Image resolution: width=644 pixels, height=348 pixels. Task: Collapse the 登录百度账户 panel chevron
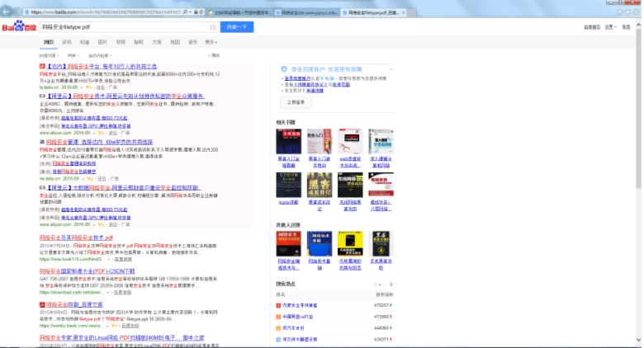click(x=391, y=69)
